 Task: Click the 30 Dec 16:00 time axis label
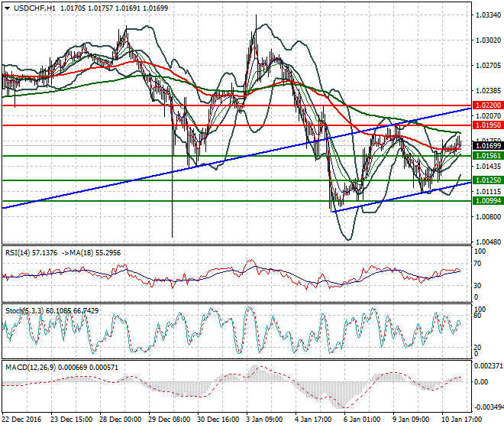tap(218, 420)
